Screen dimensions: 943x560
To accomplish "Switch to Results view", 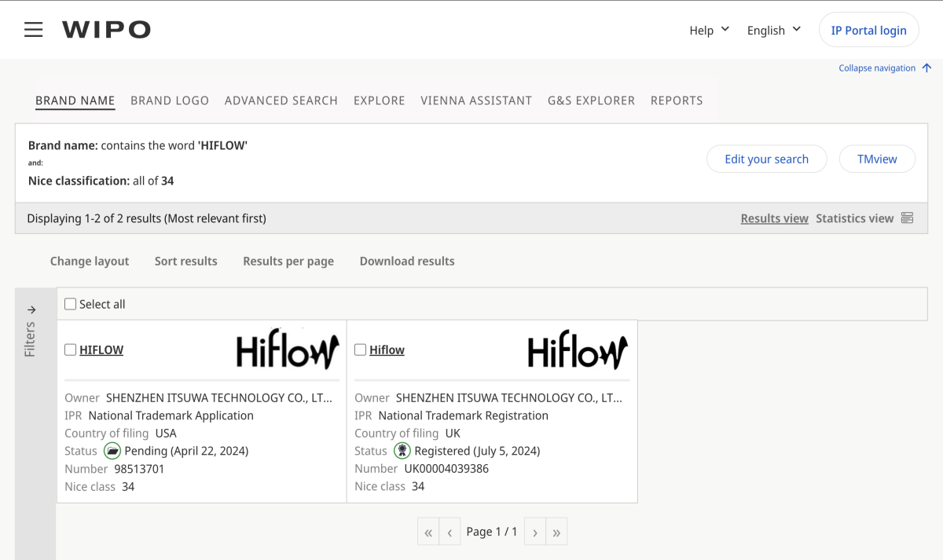I will (774, 218).
